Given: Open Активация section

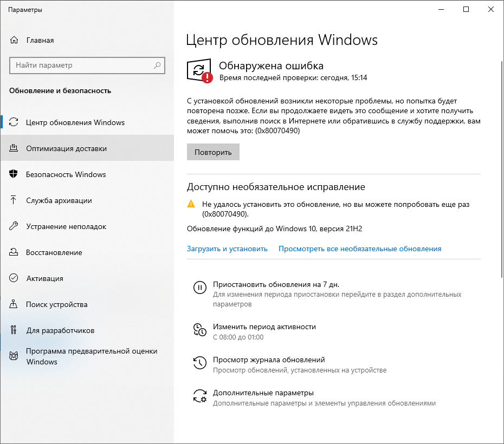Looking at the screenshot, I should click(87, 278).
